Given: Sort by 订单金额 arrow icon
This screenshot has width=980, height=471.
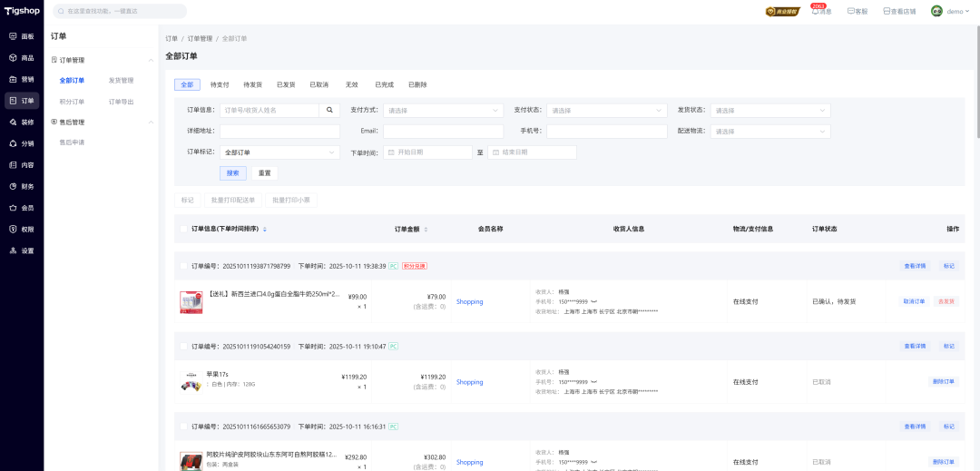Looking at the screenshot, I should (x=426, y=230).
